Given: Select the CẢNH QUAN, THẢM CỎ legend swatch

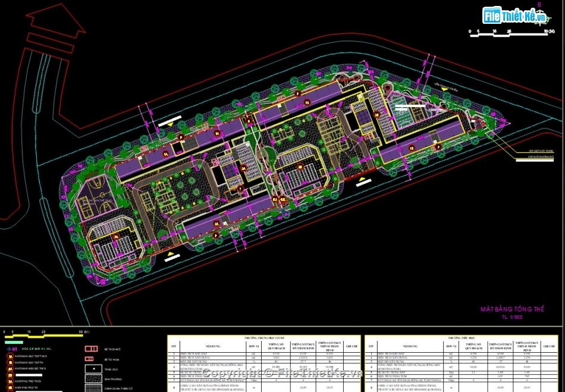Looking at the screenshot, I should [93, 388].
